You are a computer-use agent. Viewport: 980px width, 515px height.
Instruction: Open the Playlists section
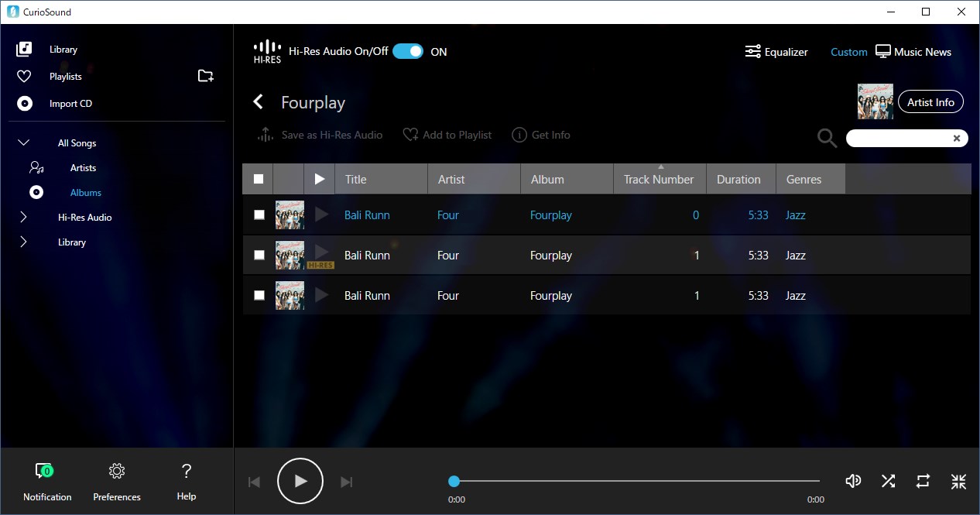point(65,76)
